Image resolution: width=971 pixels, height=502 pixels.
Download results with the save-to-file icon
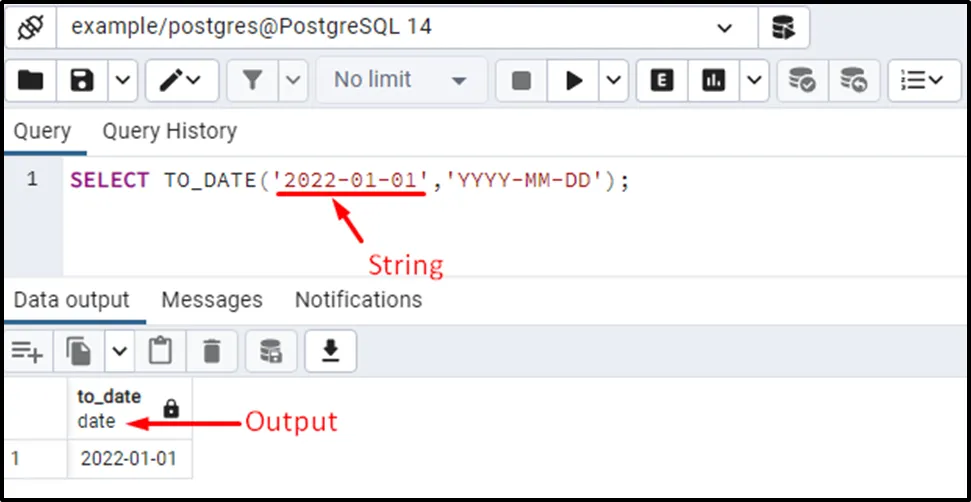point(331,352)
